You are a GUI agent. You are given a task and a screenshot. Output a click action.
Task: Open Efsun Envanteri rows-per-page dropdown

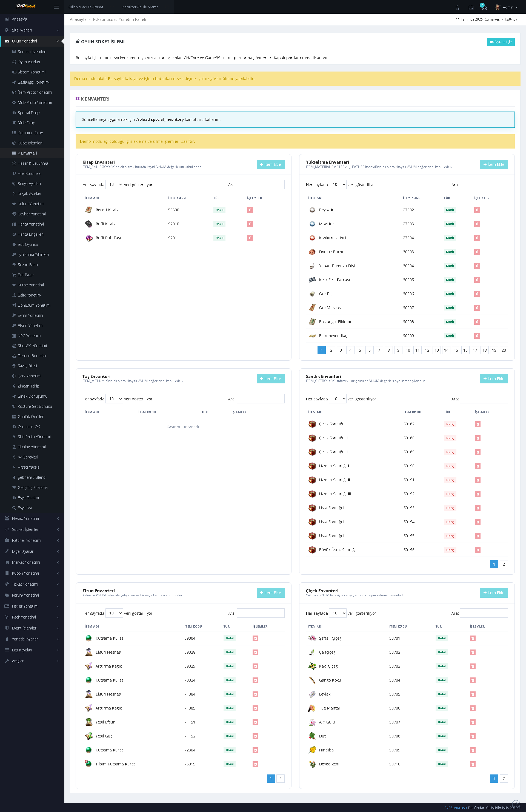click(x=114, y=613)
